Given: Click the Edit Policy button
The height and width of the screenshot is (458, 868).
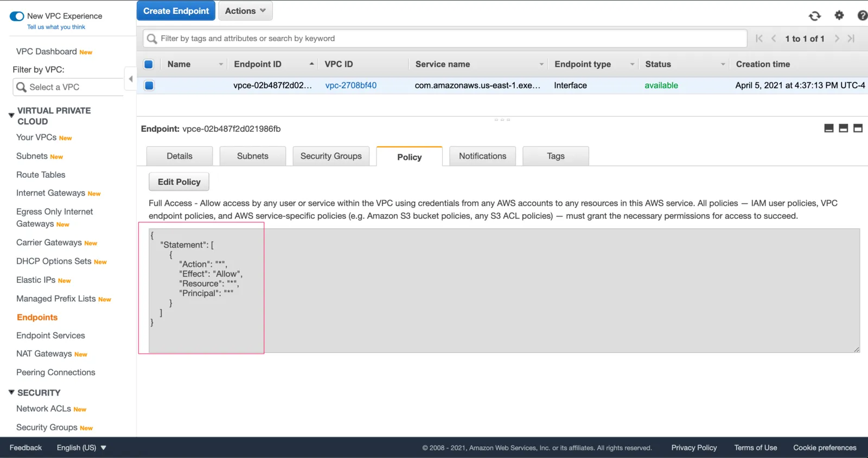Looking at the screenshot, I should (x=179, y=182).
